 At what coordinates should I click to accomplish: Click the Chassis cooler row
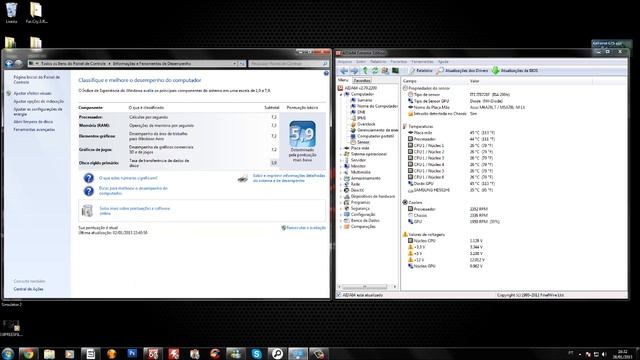point(447,215)
